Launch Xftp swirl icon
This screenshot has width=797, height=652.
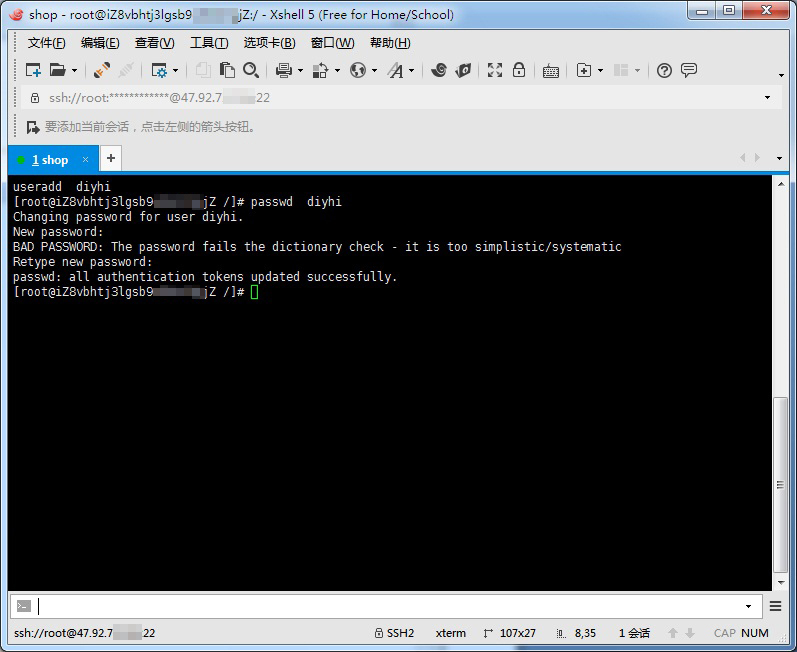click(439, 70)
